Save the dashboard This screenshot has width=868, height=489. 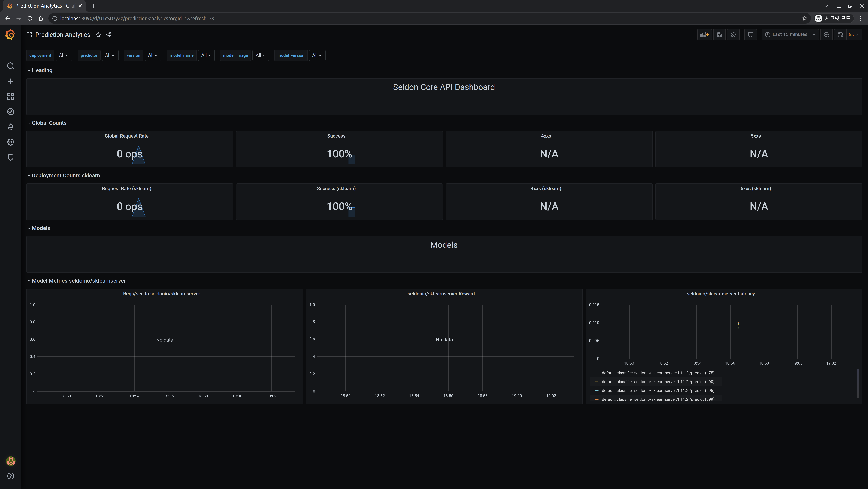click(x=719, y=35)
